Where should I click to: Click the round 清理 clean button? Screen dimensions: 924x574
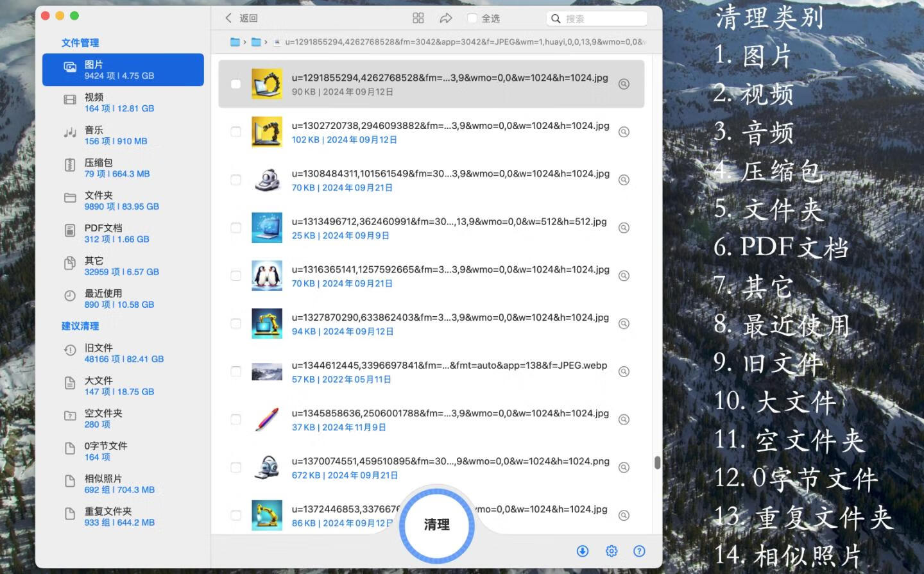pyautogui.click(x=436, y=525)
